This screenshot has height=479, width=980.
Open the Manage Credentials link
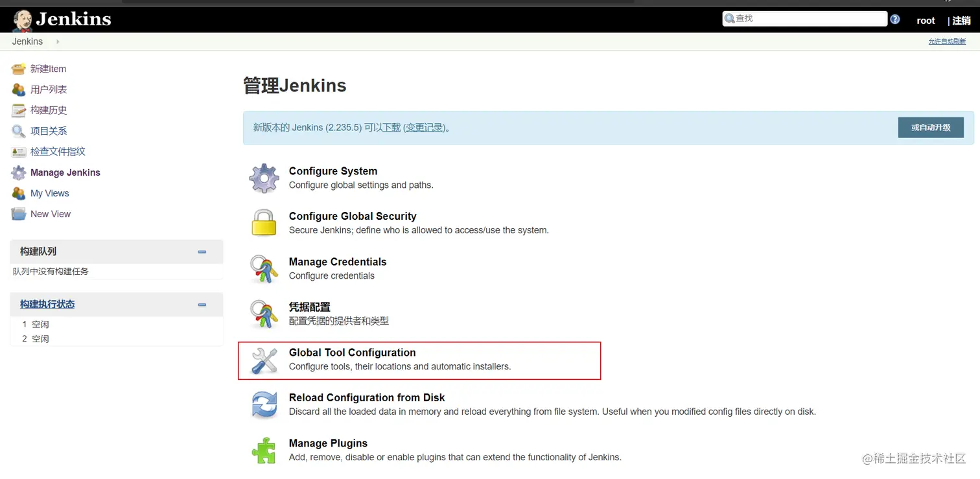point(338,262)
